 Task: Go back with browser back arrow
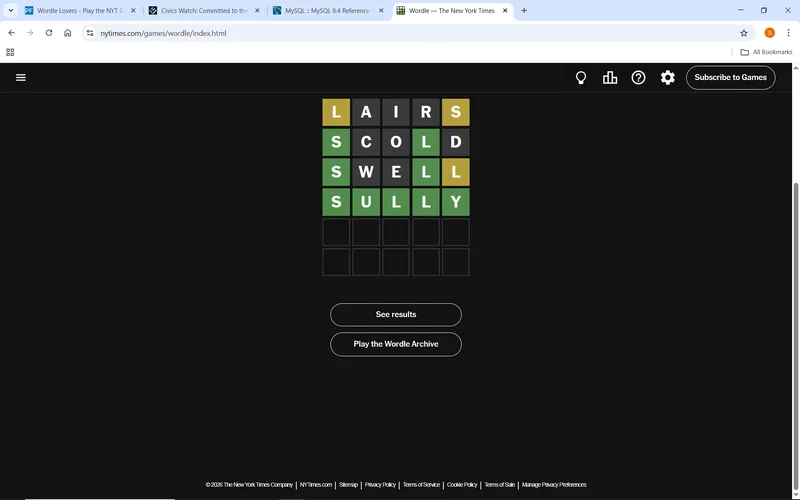click(11, 33)
